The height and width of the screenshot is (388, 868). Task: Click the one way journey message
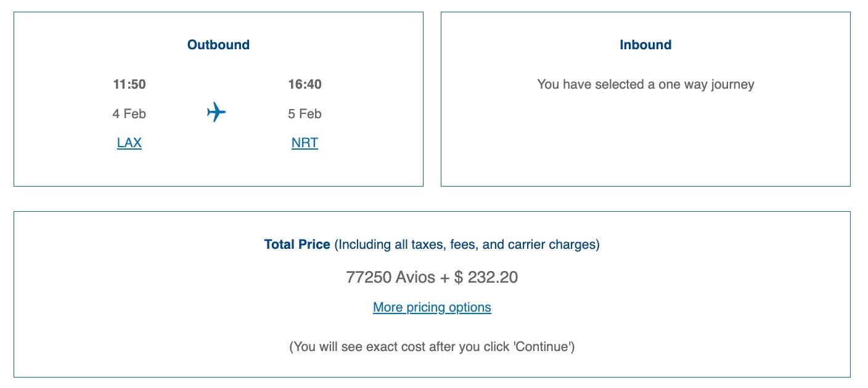pos(645,84)
